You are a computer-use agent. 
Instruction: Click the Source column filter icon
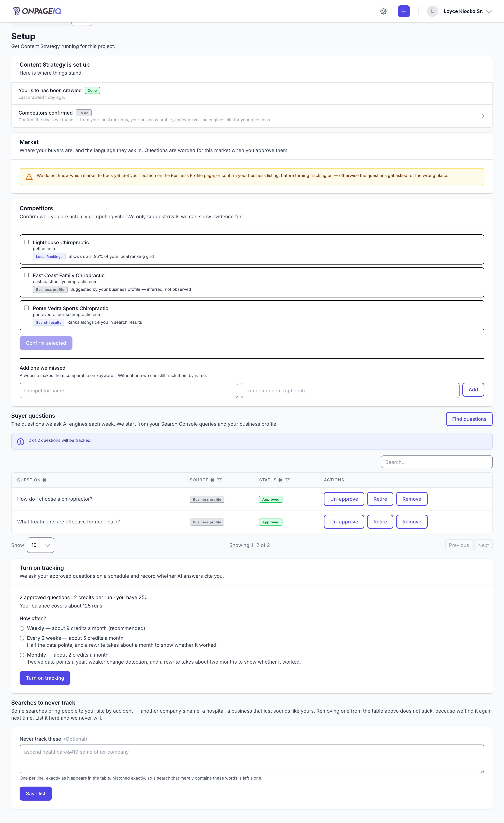pyautogui.click(x=219, y=480)
